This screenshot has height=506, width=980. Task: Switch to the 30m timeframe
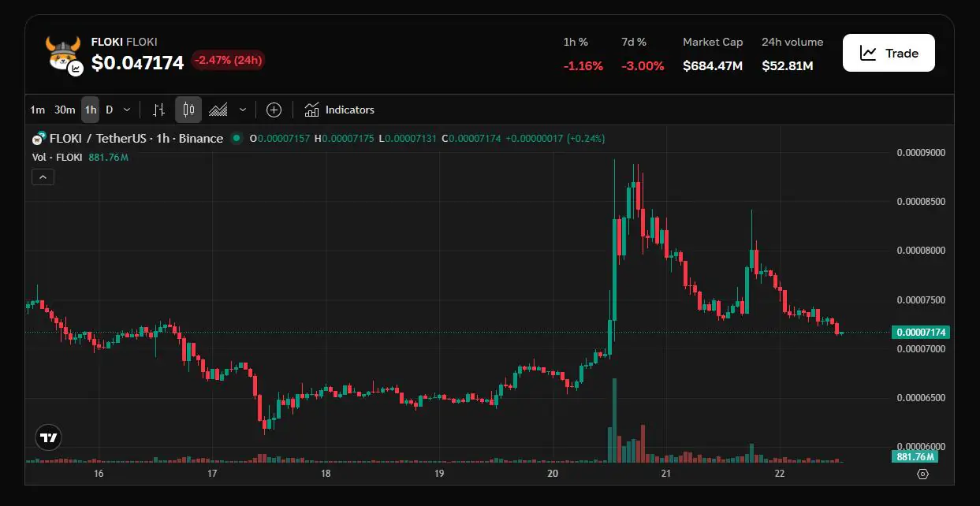tap(65, 110)
